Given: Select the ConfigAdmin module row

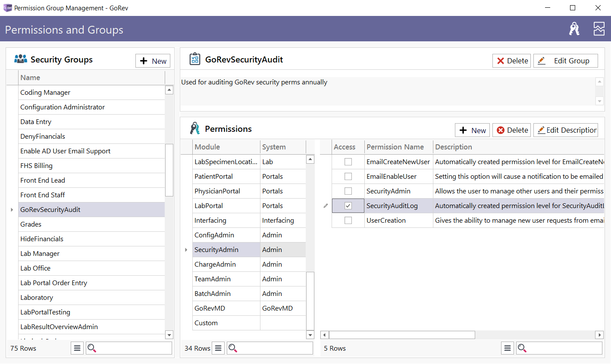Looking at the screenshot, I should tap(249, 235).
